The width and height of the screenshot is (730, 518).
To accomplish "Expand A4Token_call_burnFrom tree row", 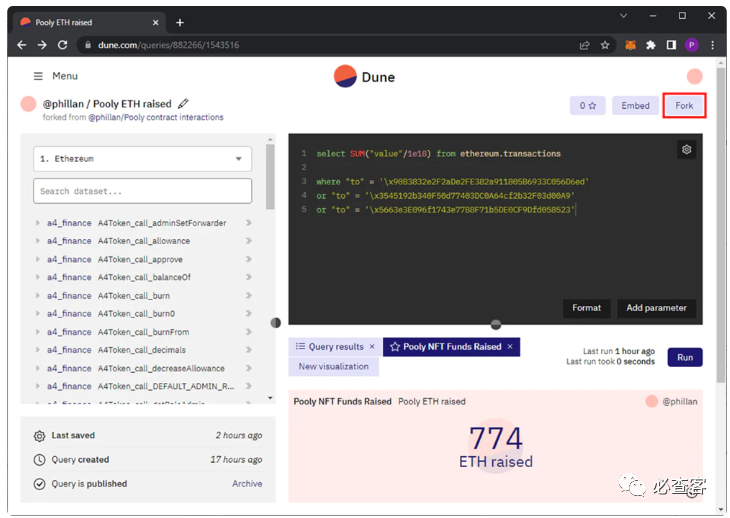I will coord(38,332).
